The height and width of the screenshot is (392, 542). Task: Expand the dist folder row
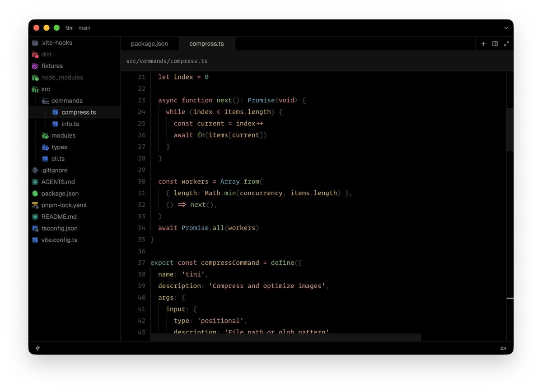[x=75, y=55]
